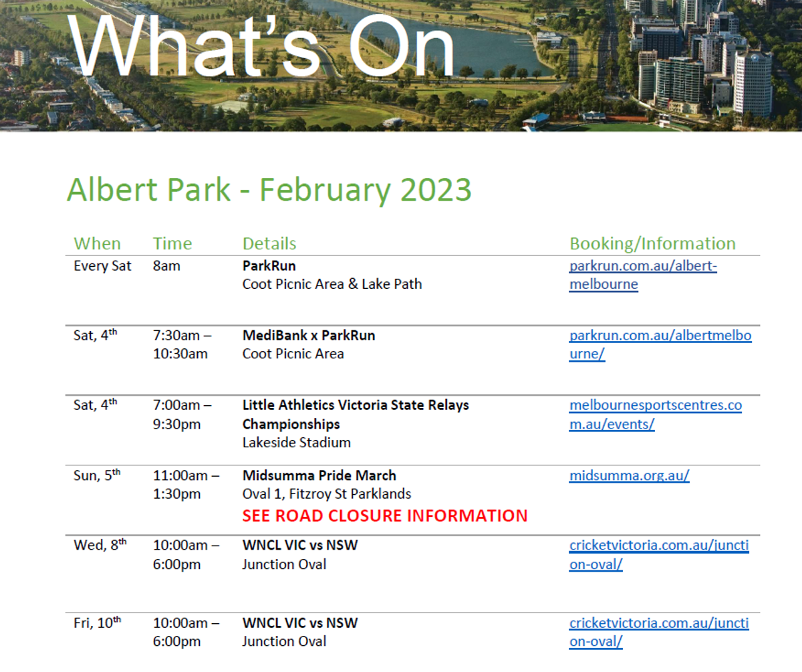The height and width of the screenshot is (672, 802).
Task: Follow the midsumma.org.au link
Action: pyautogui.click(x=629, y=476)
